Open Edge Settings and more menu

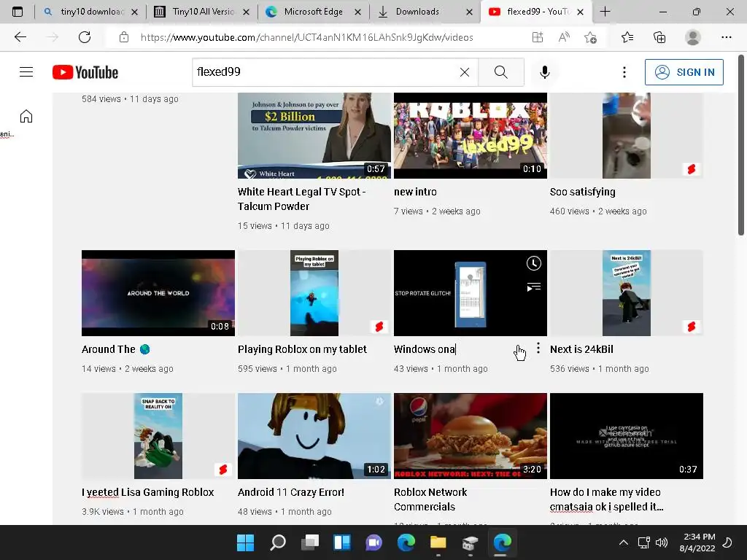pyautogui.click(x=726, y=37)
